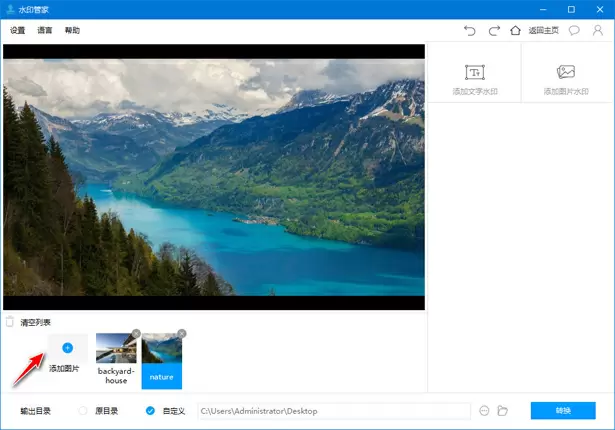Open the feedback chat bubble icon
The width and height of the screenshot is (615, 430).
click(574, 31)
